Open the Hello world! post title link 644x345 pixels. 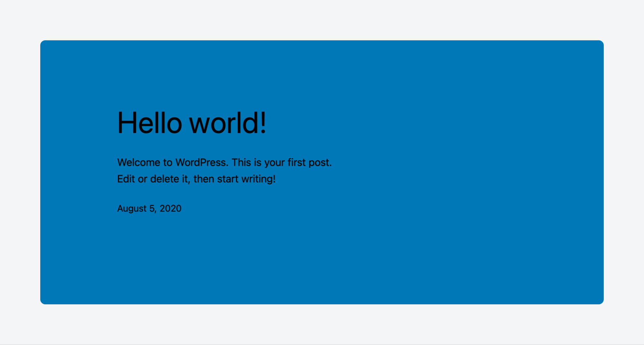[192, 123]
